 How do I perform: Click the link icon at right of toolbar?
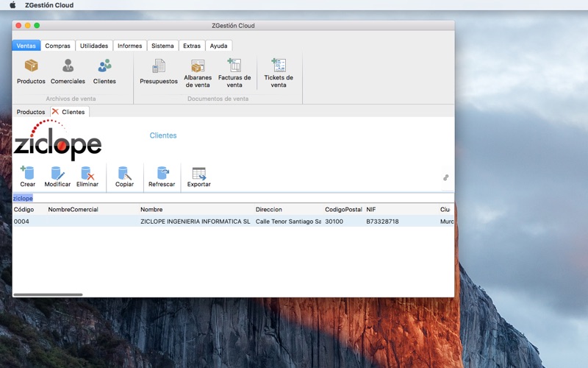coord(446,177)
